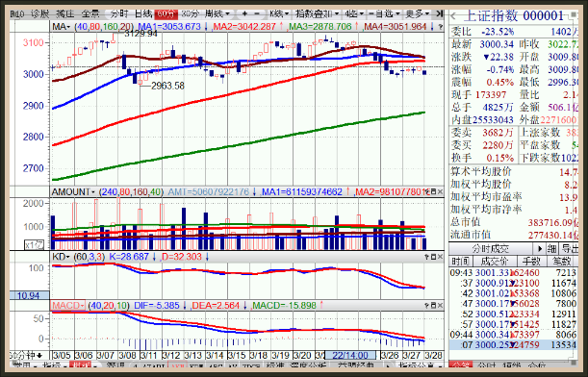Maximize the KD indicator panel
The width and height of the screenshot is (588, 377).
[433, 257]
